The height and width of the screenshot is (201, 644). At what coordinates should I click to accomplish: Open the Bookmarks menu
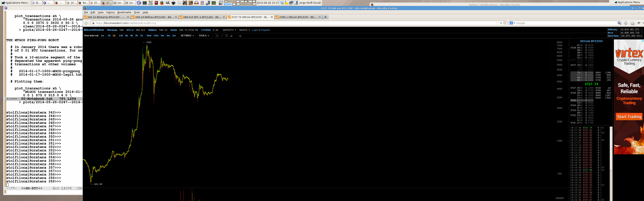(x=124, y=12)
